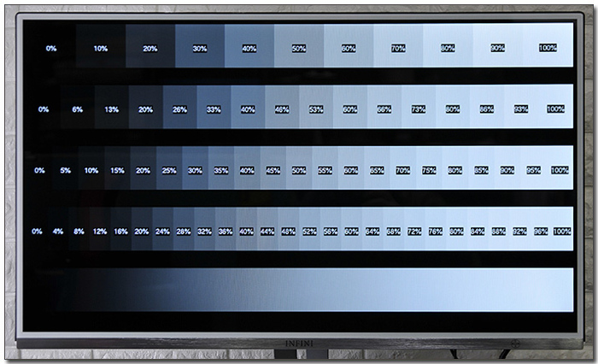598x364 pixels.
Task: Click the 66% step label
Action: pos(384,109)
